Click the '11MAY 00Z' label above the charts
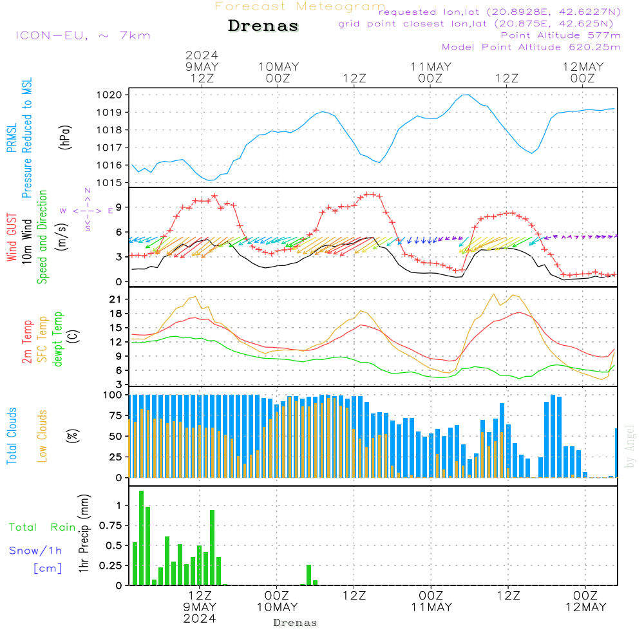 pos(430,72)
